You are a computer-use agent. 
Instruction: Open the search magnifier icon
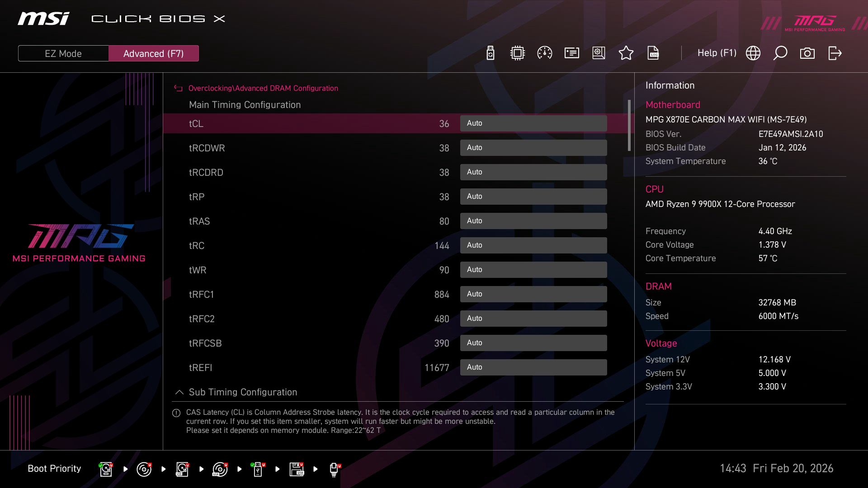click(x=780, y=53)
